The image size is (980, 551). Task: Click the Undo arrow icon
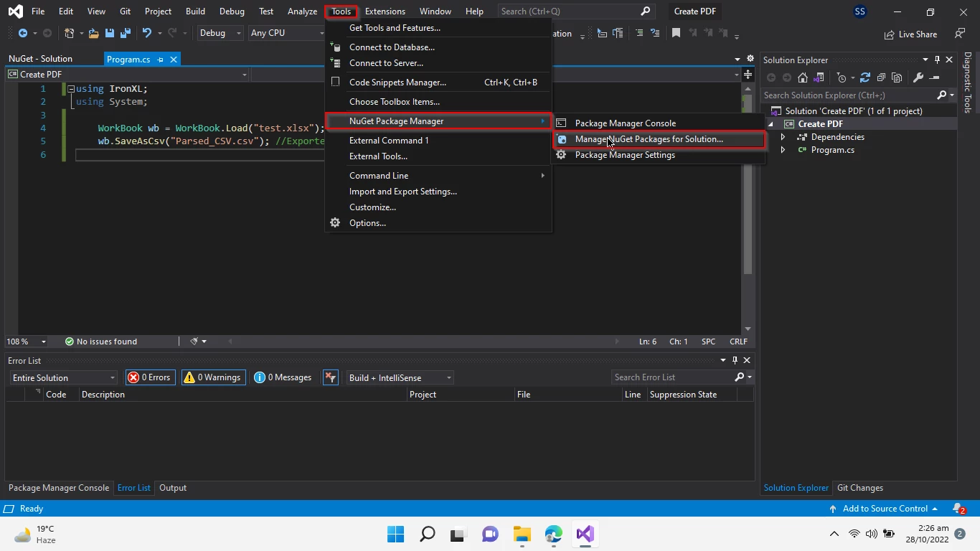coord(147,33)
